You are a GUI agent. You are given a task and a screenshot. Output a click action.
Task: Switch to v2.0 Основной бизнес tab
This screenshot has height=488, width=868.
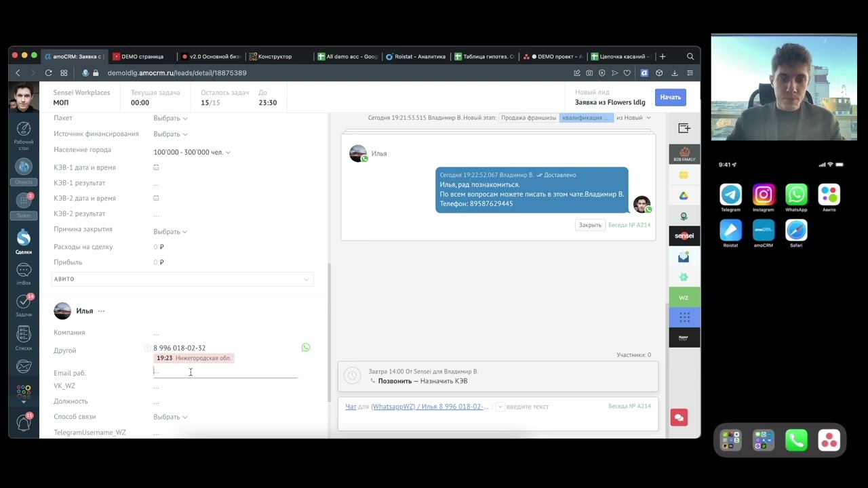click(211, 56)
